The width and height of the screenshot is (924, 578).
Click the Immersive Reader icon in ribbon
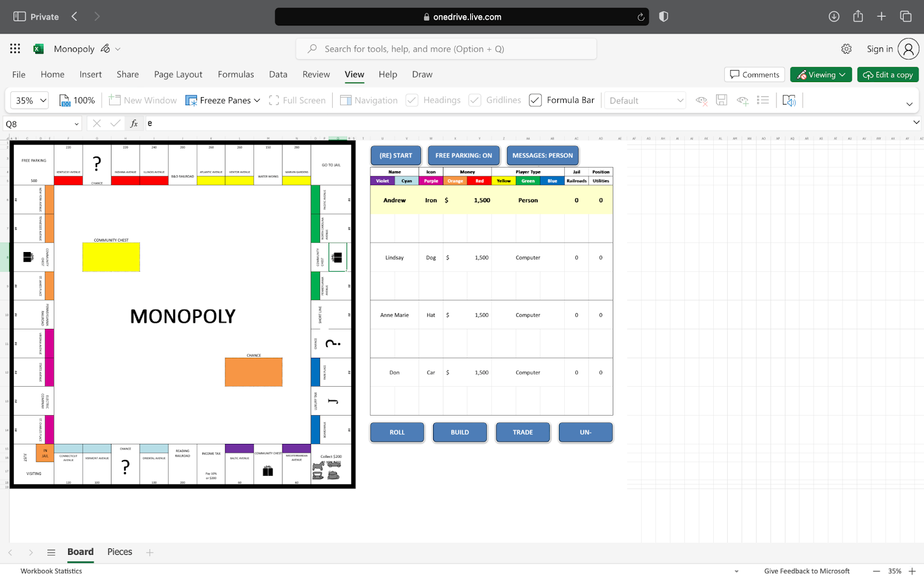[789, 101]
